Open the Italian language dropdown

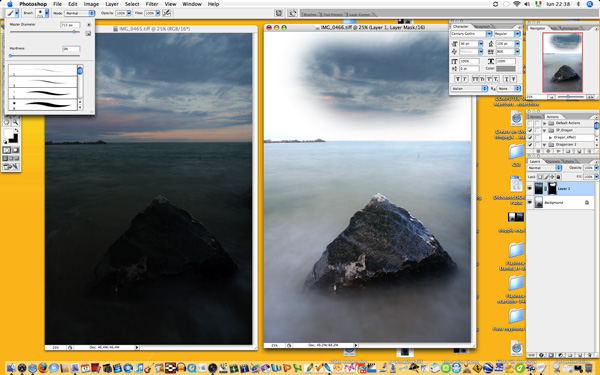pos(470,88)
